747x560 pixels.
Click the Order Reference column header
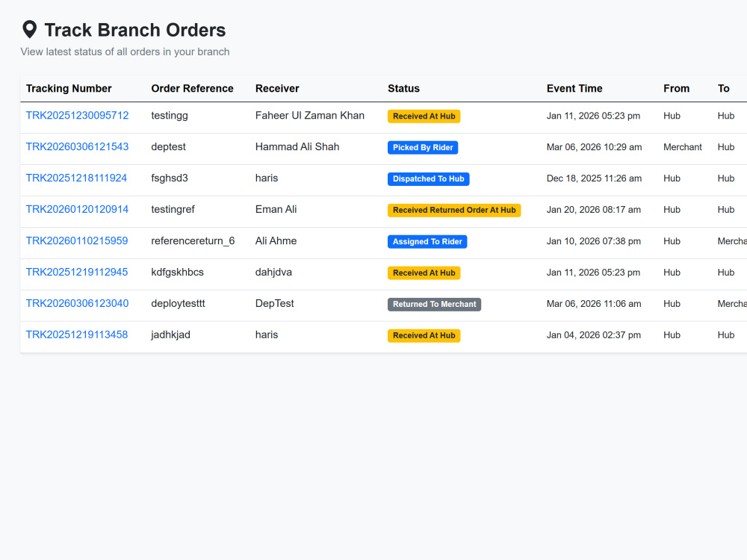tap(193, 89)
